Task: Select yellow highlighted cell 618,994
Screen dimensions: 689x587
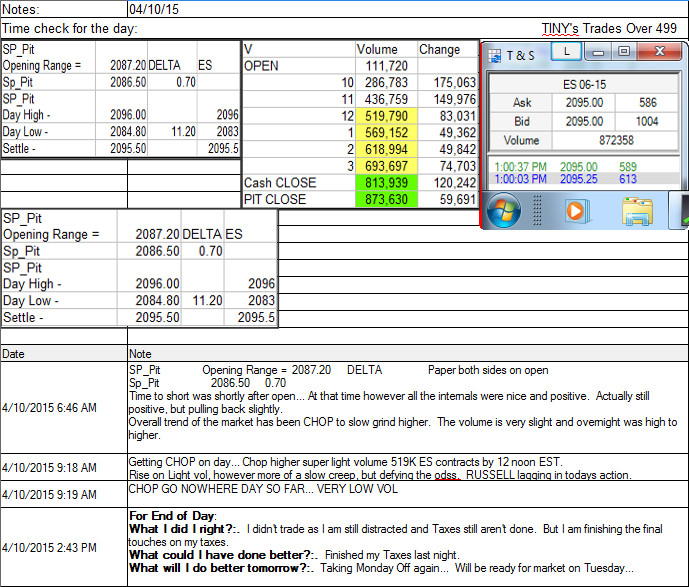Action: tap(386, 149)
